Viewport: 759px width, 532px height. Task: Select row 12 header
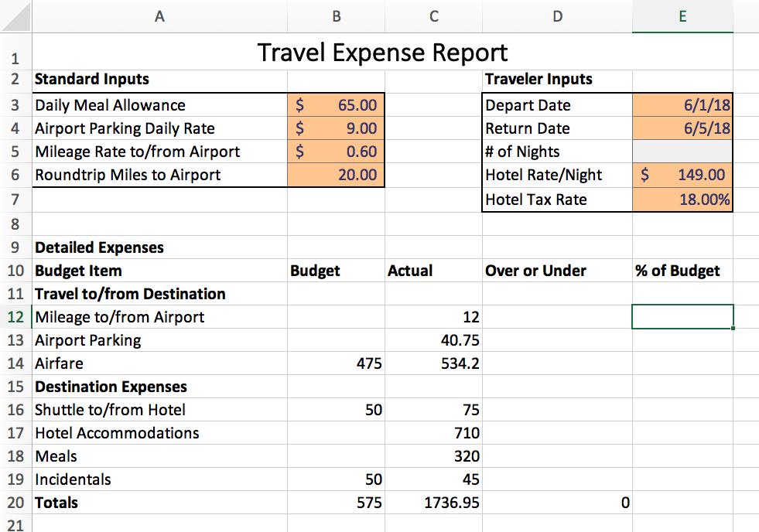click(x=15, y=317)
